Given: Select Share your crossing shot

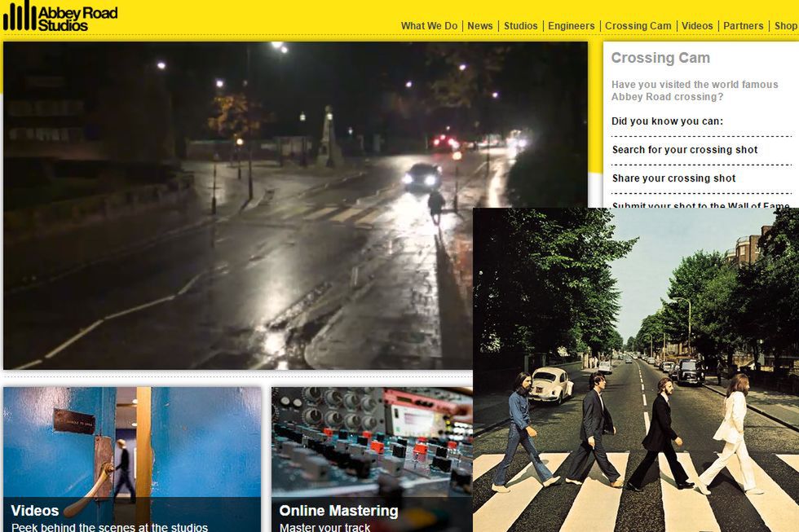Looking at the screenshot, I should (673, 178).
